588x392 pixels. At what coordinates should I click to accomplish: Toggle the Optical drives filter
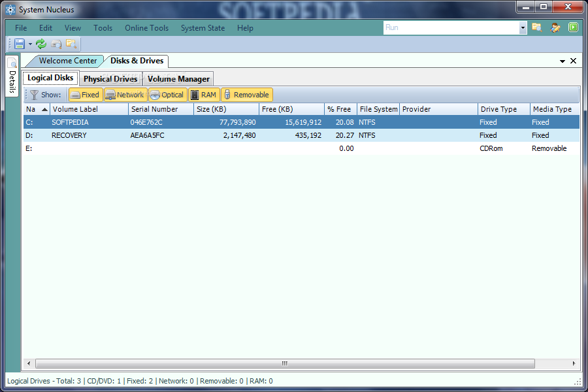[168, 95]
